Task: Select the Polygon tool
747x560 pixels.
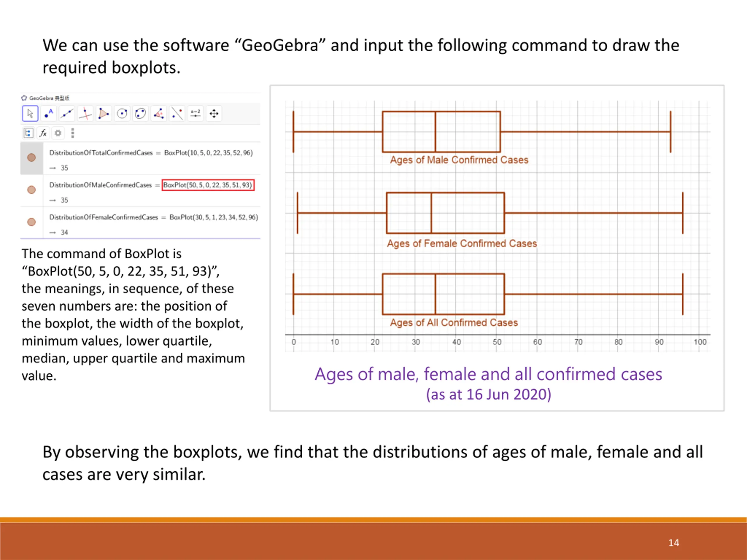Action: point(103,113)
